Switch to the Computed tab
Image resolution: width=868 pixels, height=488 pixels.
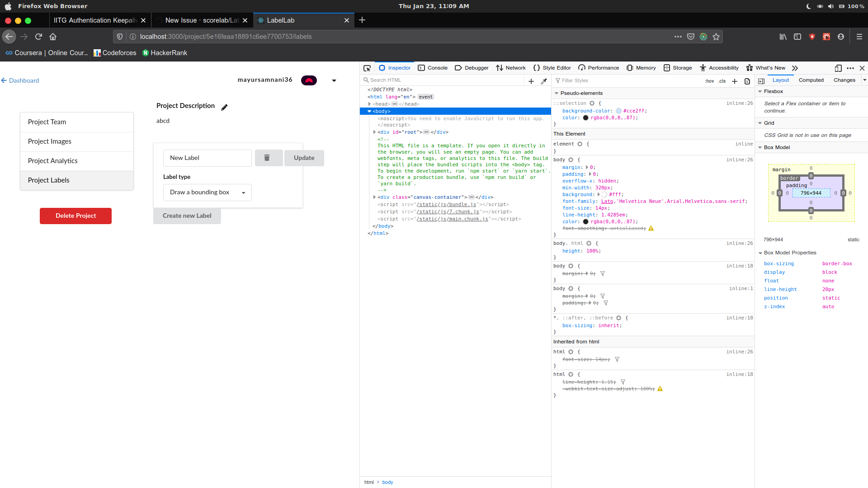(x=811, y=80)
